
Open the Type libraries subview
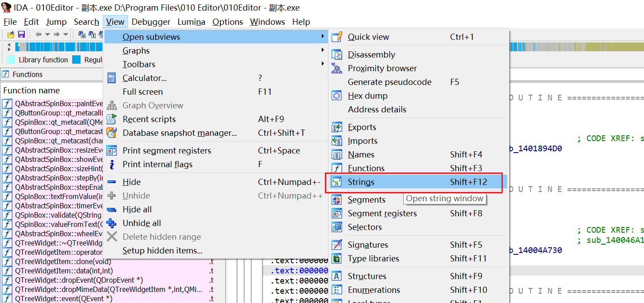(418, 258)
